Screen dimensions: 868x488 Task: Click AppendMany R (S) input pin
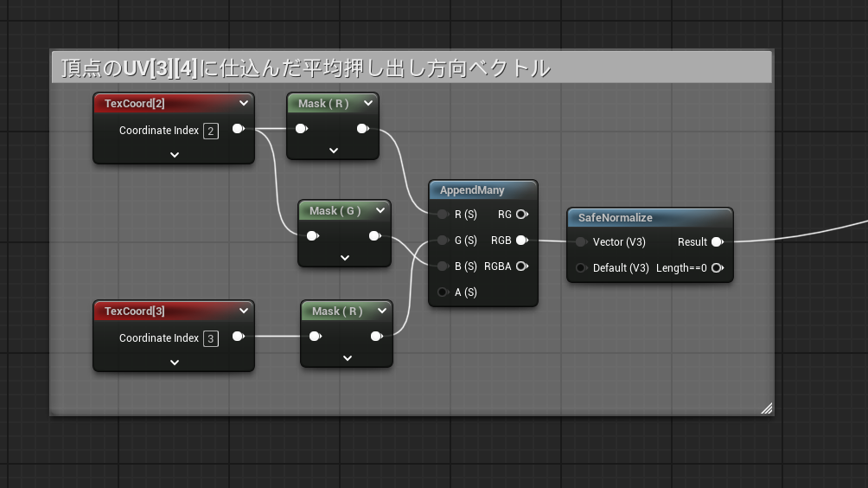coord(443,215)
